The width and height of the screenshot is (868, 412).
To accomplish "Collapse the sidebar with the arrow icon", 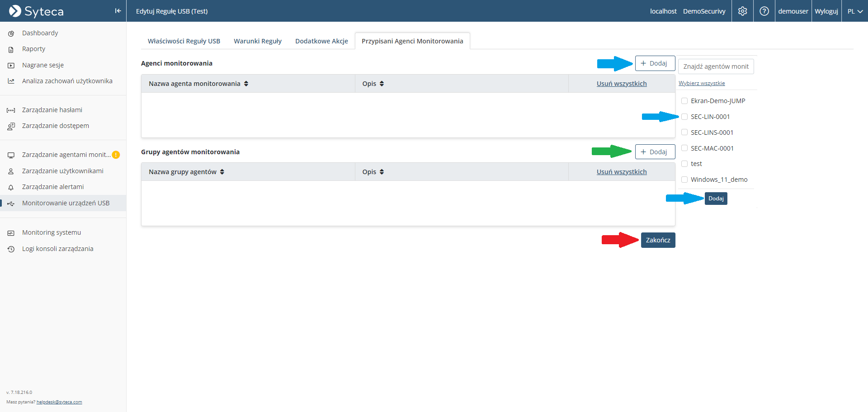I will pyautogui.click(x=118, y=11).
